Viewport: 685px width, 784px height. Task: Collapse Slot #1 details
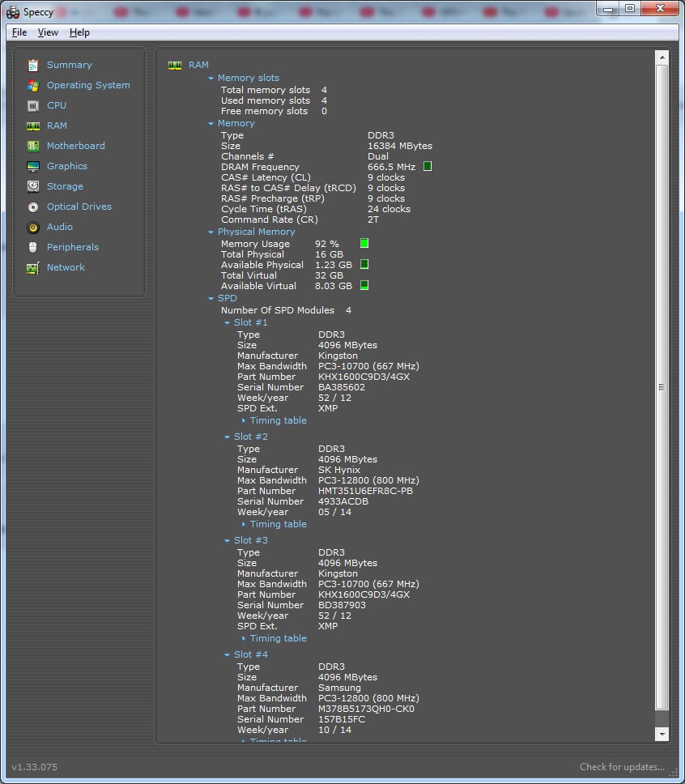227,323
